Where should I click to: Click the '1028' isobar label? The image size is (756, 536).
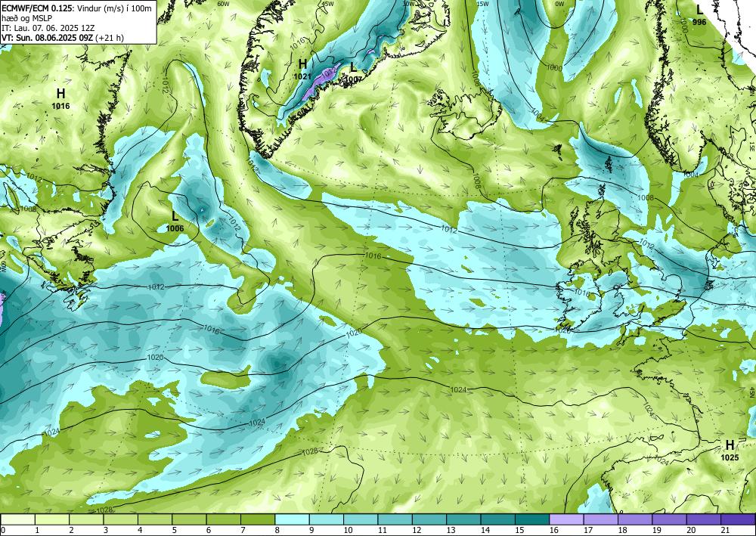[104, 510]
